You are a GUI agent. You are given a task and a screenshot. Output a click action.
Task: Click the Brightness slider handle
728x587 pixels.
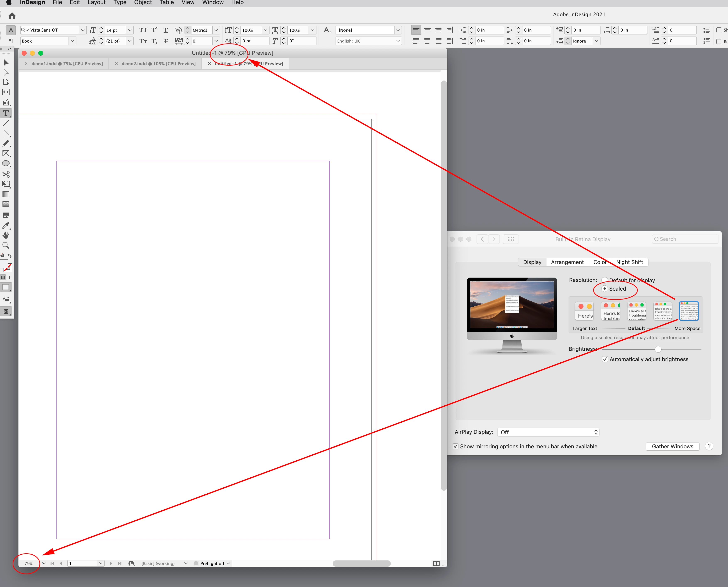[658, 349]
